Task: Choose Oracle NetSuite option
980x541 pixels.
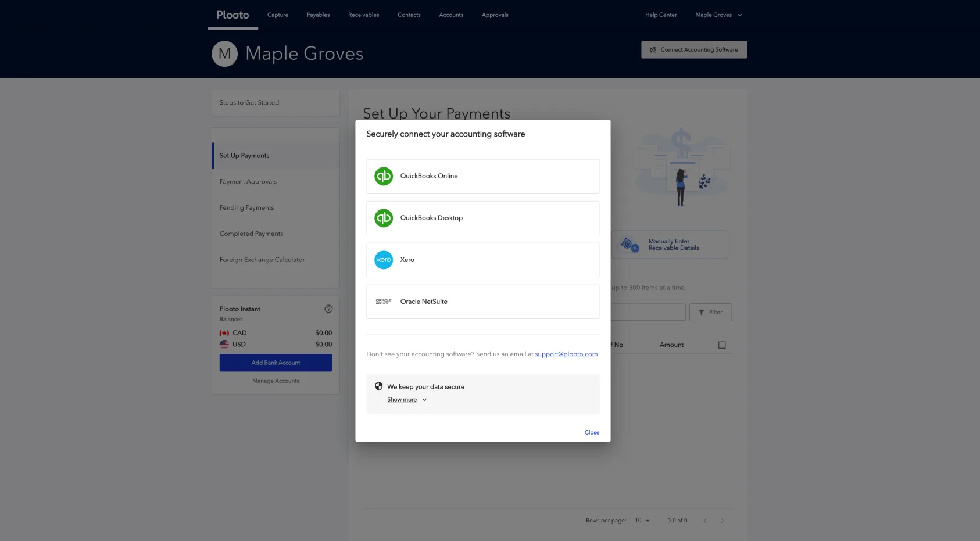Action: [483, 302]
